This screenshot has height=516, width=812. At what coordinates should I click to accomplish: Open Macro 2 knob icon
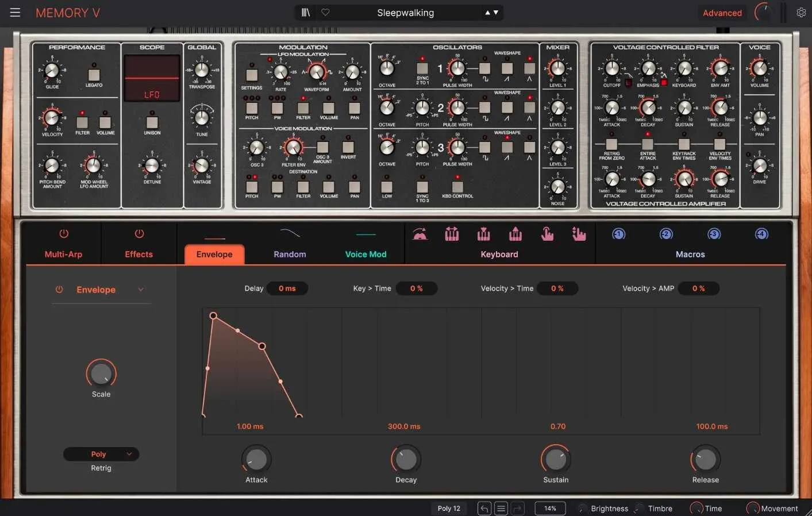tap(666, 234)
